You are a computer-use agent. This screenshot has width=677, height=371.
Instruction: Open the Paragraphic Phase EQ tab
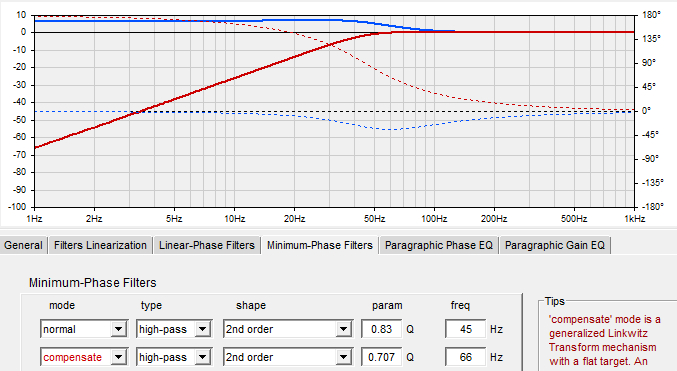click(439, 245)
